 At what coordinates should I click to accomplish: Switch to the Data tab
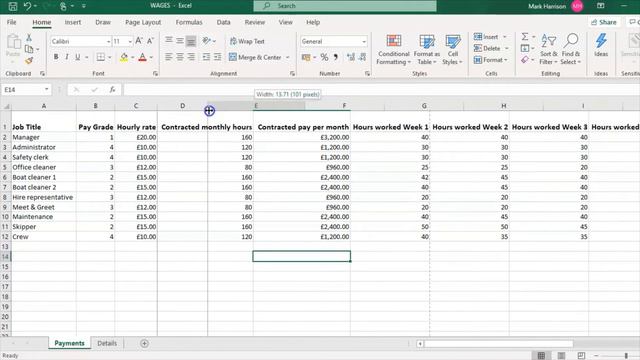click(223, 22)
